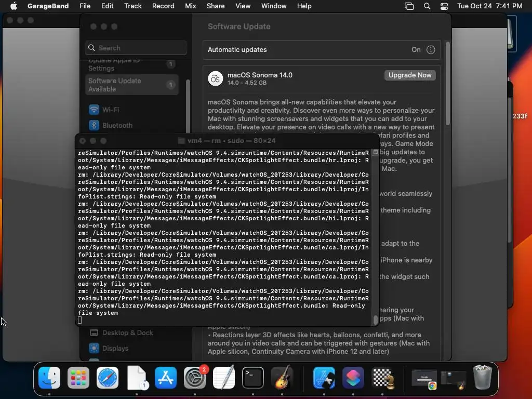
Task: Open Shortcuts from the Dock
Action: [x=353, y=378]
